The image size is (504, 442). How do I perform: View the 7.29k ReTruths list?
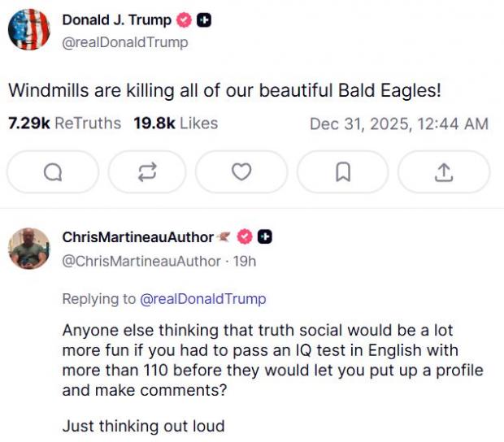(x=64, y=123)
